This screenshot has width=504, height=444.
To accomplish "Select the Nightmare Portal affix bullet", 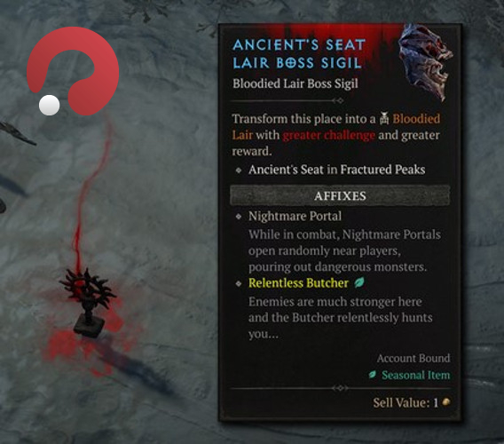I will pos(239,217).
